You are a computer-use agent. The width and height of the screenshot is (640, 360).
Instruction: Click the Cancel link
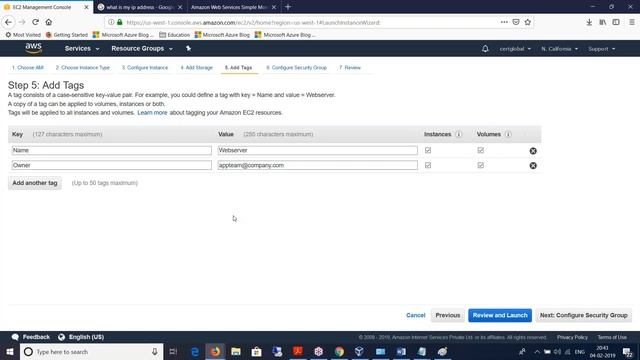click(x=416, y=315)
